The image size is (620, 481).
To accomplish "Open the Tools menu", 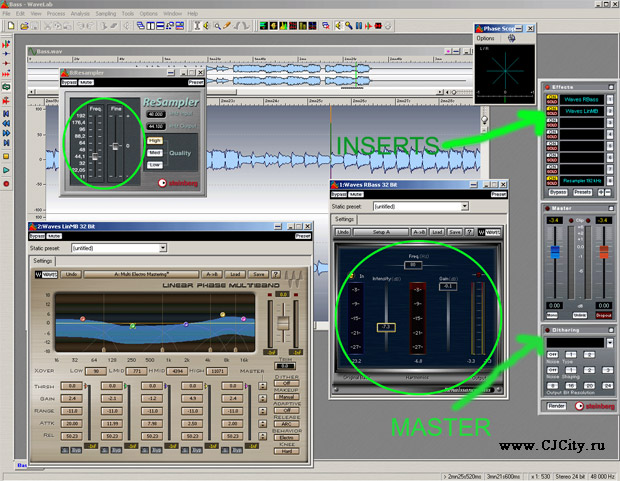I will tap(128, 13).
